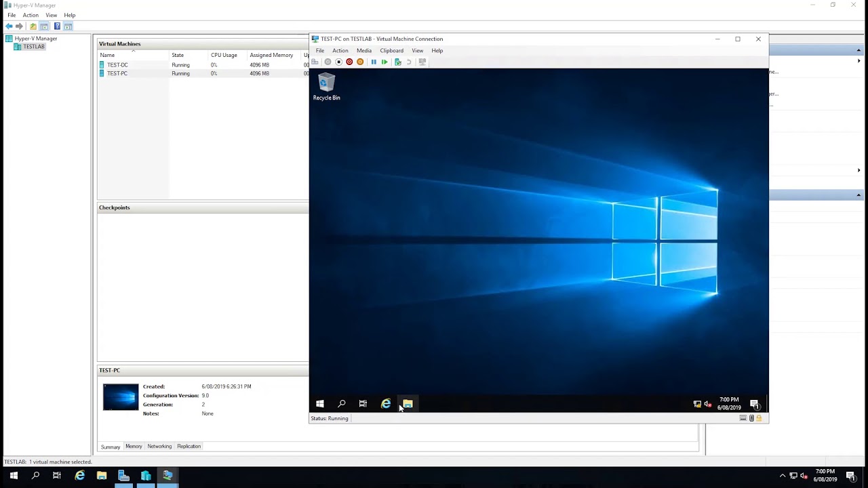Open the Media menu
Image resolution: width=868 pixels, height=488 pixels.
[364, 51]
